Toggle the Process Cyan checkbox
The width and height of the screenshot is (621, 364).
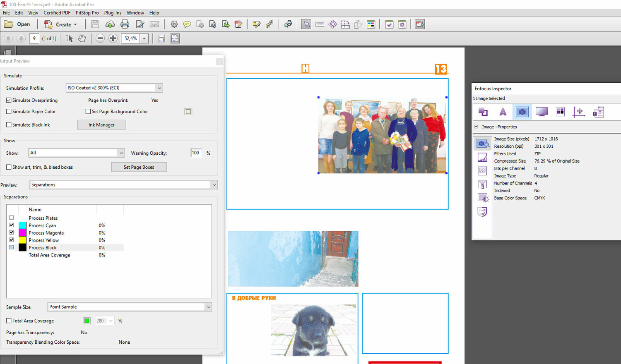11,225
